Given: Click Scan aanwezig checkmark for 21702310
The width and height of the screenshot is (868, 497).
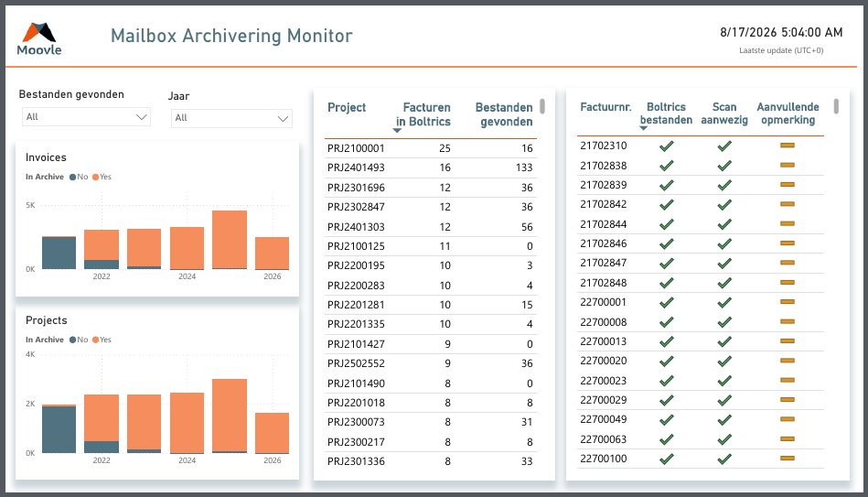Looking at the screenshot, I should point(724,146).
